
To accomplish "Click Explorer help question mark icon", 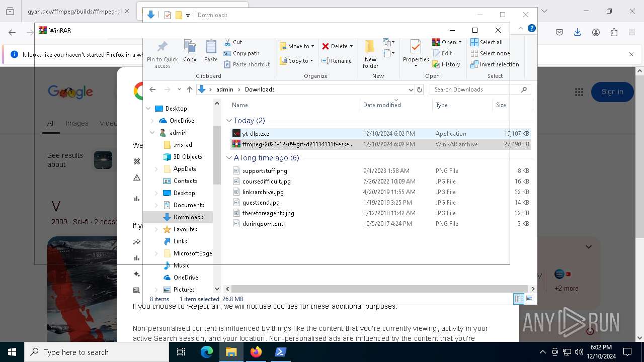I will click(x=531, y=28).
